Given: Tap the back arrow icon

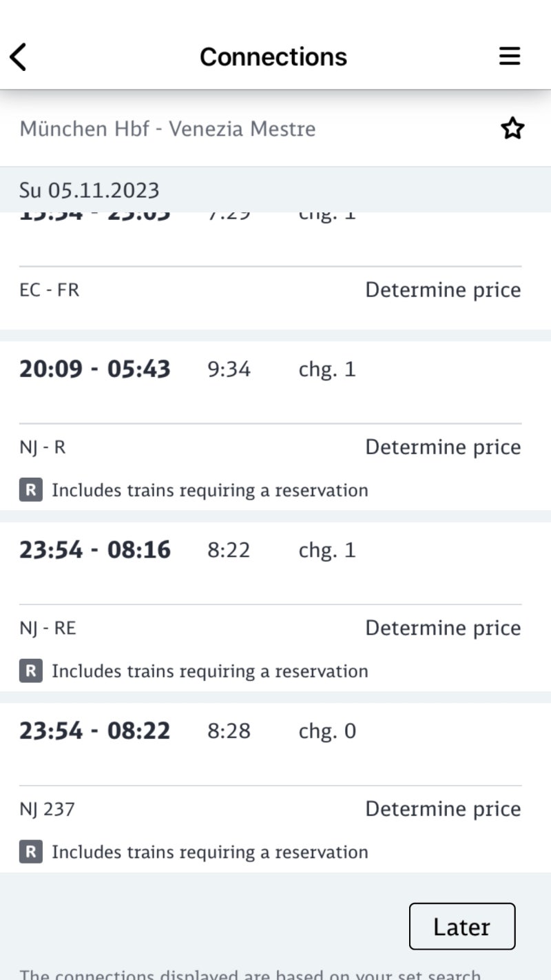Looking at the screenshot, I should tap(19, 57).
